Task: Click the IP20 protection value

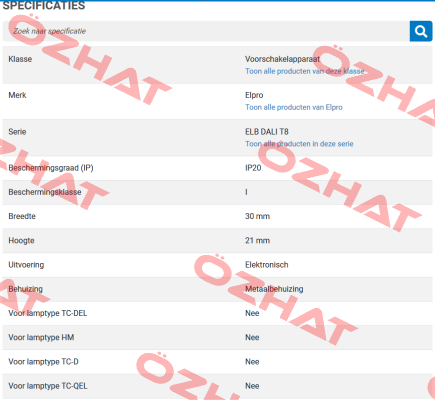Action: pos(253,168)
